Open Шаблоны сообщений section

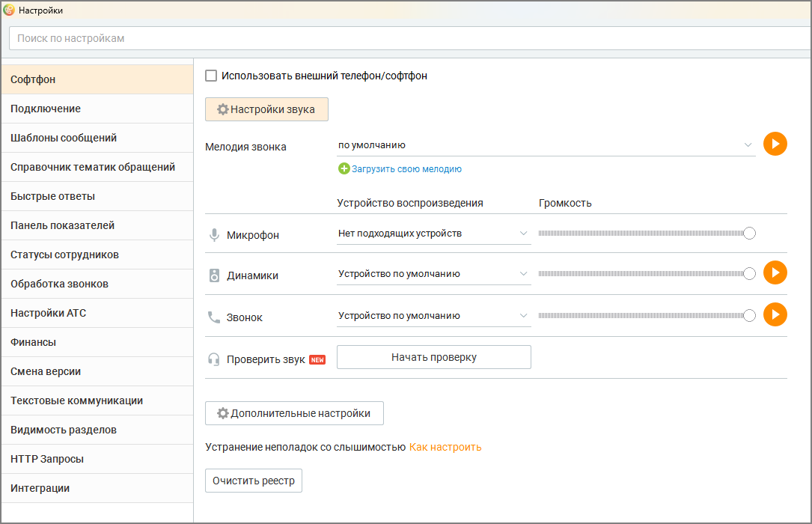tap(97, 138)
